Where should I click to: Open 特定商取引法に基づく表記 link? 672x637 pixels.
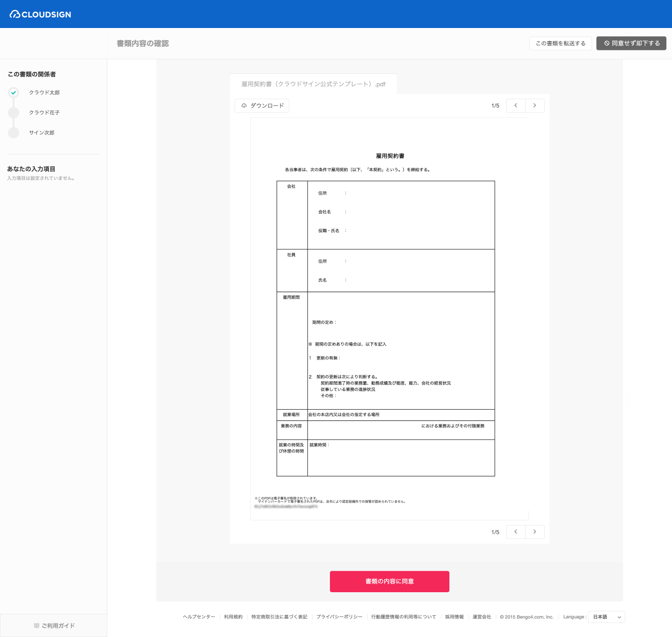pos(280,617)
